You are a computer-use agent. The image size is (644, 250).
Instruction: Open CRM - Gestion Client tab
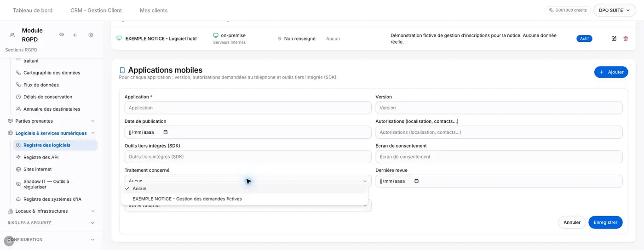click(96, 10)
